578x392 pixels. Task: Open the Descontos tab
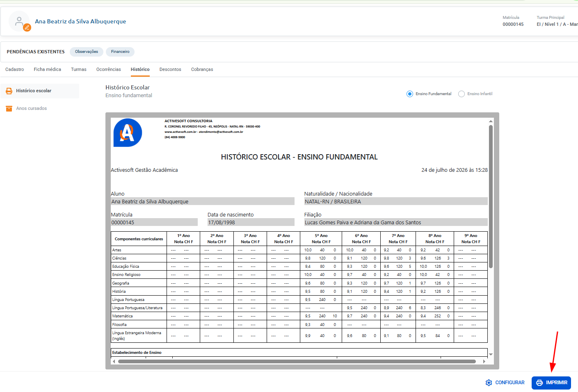point(170,69)
